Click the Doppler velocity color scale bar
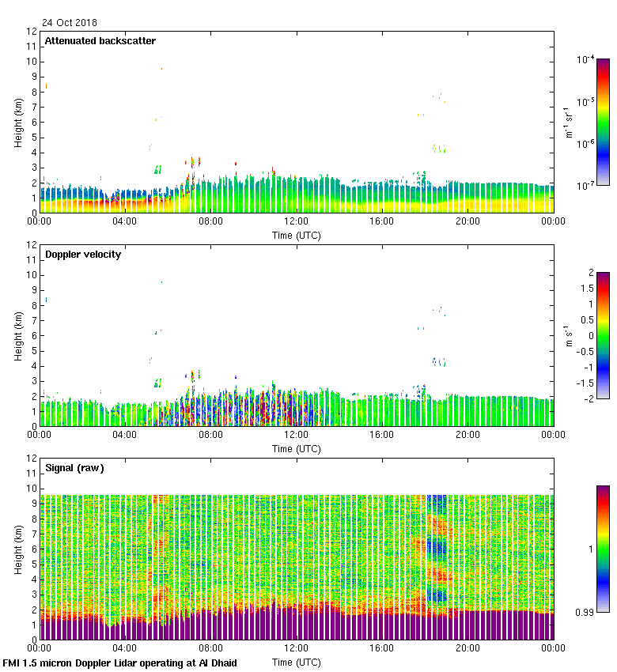Image resolution: width=617 pixels, height=672 pixels. tap(603, 335)
